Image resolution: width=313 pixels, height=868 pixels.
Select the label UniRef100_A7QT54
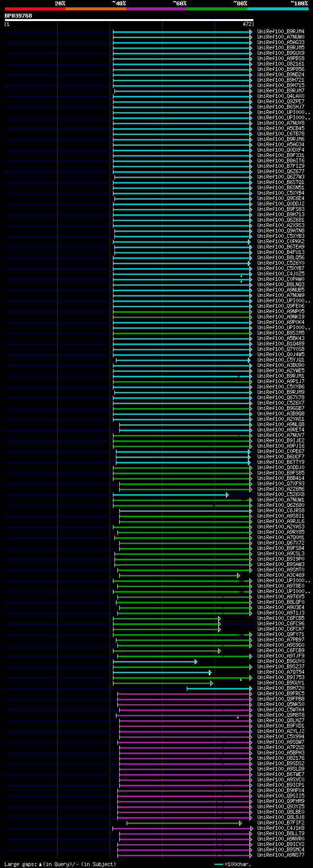pos(281,672)
